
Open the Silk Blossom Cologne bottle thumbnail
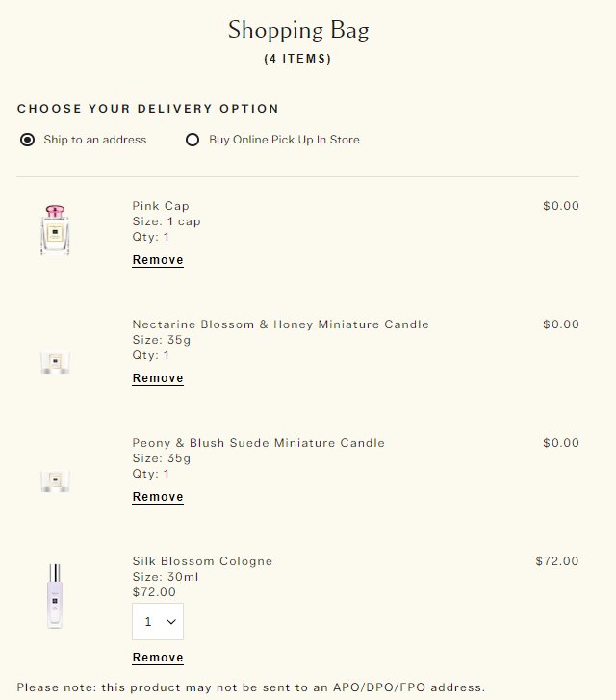point(55,596)
